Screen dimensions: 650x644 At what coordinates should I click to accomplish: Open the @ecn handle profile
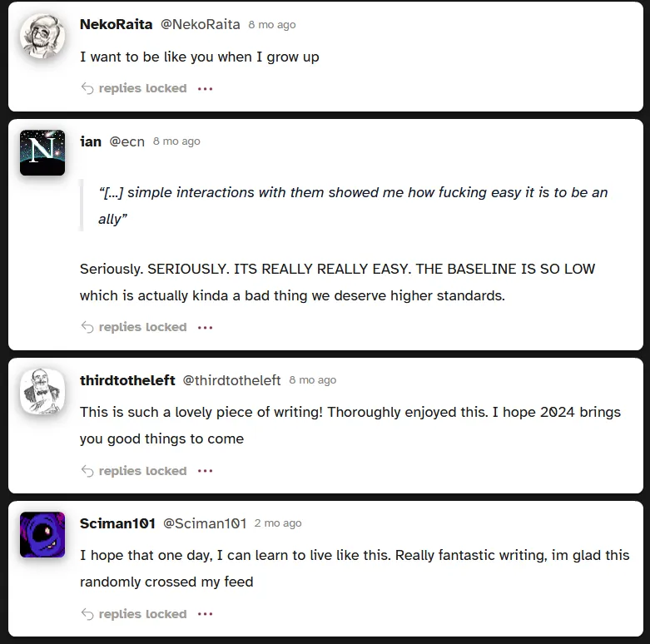coord(127,141)
